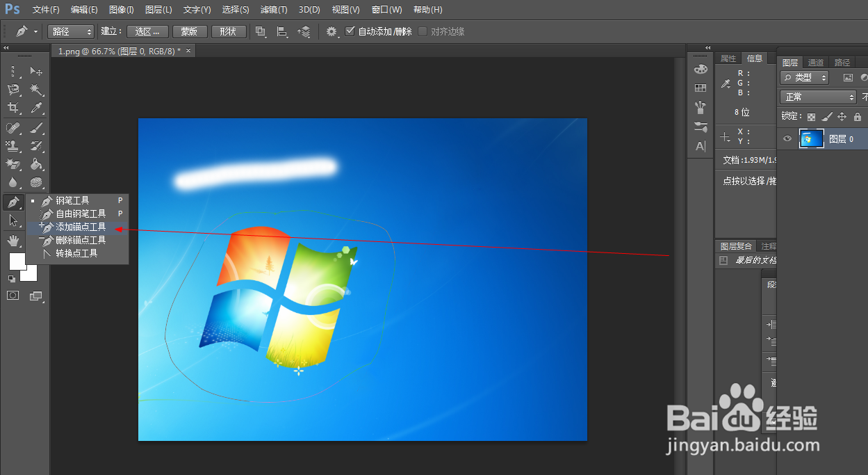The width and height of the screenshot is (868, 475).
Task: Select the Lasso tool
Action: tap(13, 90)
